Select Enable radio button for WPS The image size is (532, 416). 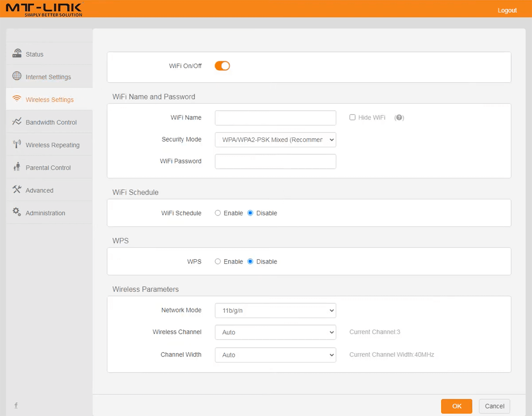click(x=218, y=262)
